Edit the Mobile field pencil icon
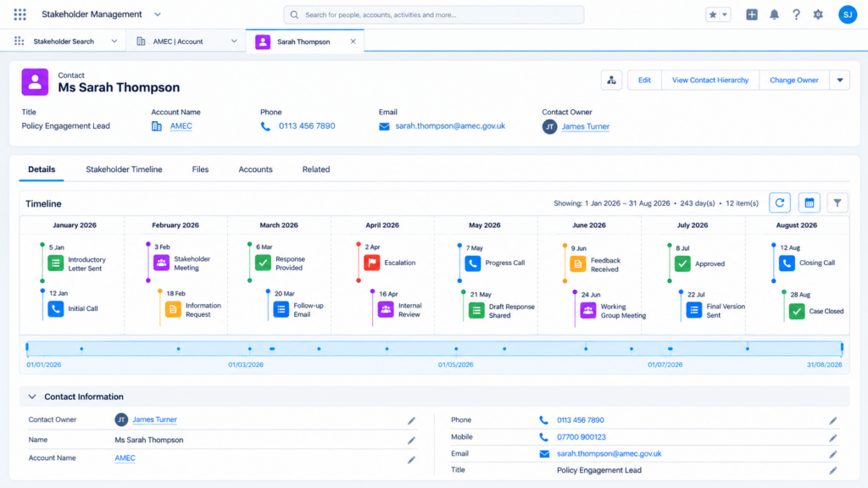Screen dimensions: 868x488 pos(833,438)
